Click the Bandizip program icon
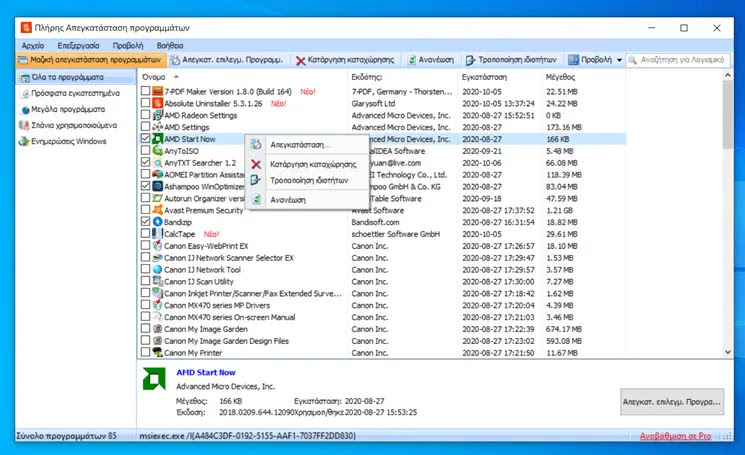The image size is (745, 455). [x=158, y=222]
